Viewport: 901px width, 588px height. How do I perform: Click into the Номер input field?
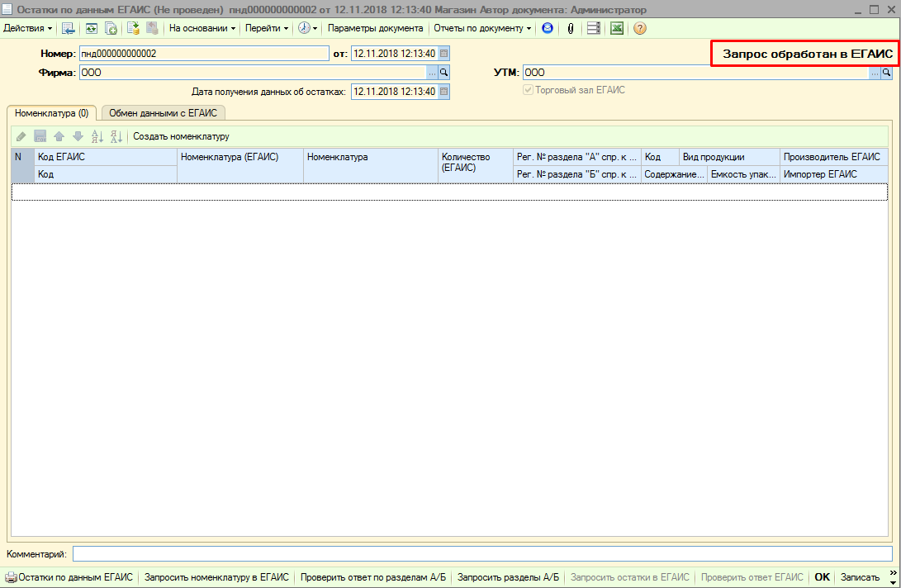click(204, 54)
